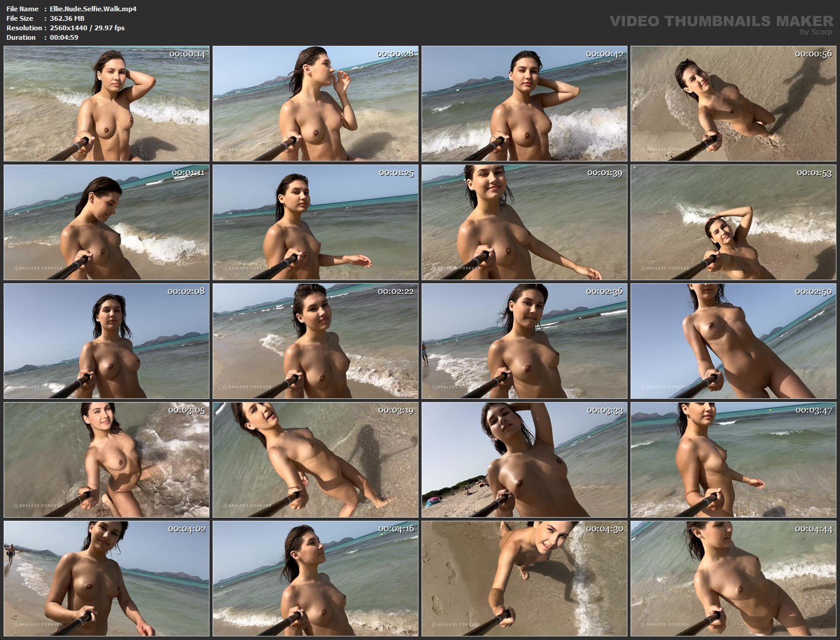The width and height of the screenshot is (840, 640).
Task: Open the thumbnail stamped 00:00:14
Action: [107, 103]
